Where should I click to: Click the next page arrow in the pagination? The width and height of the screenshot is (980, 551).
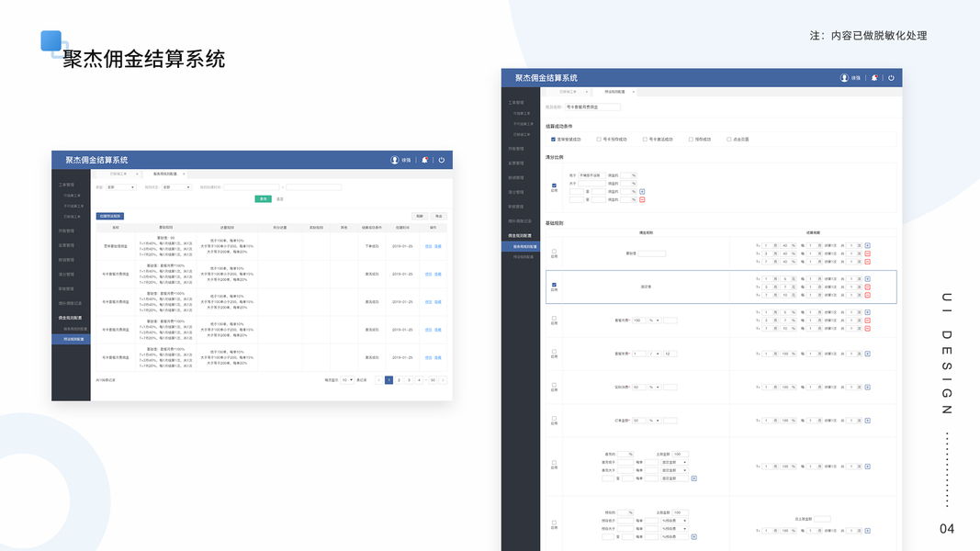click(x=443, y=380)
